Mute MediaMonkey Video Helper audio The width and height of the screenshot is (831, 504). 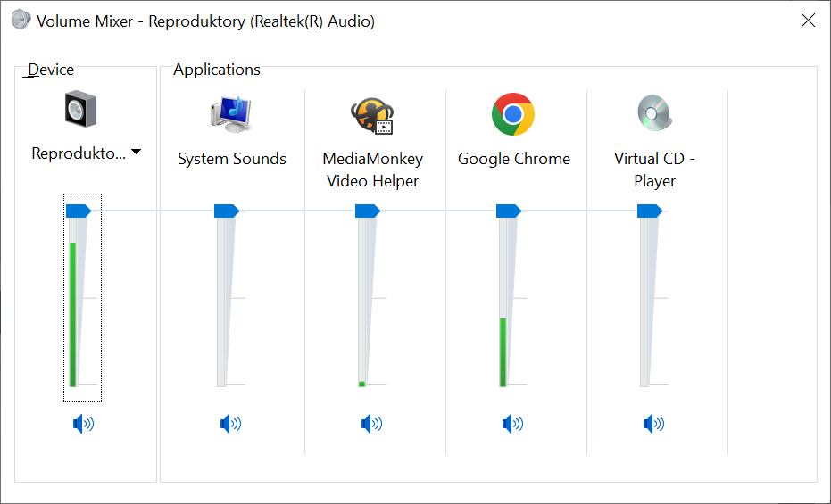(371, 424)
